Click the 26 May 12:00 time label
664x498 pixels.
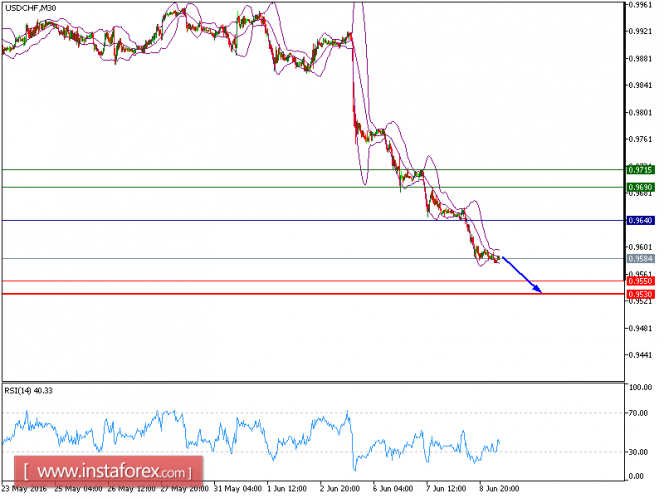point(131,489)
